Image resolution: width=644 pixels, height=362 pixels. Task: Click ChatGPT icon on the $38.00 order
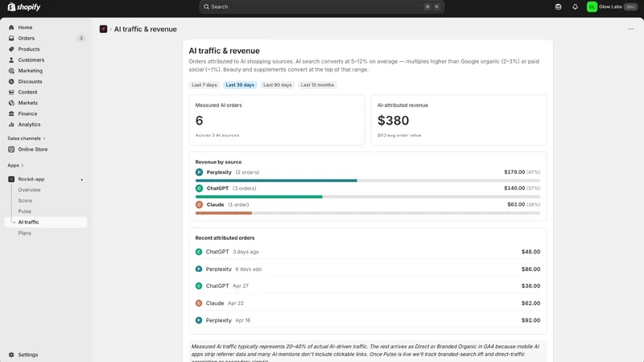199,286
